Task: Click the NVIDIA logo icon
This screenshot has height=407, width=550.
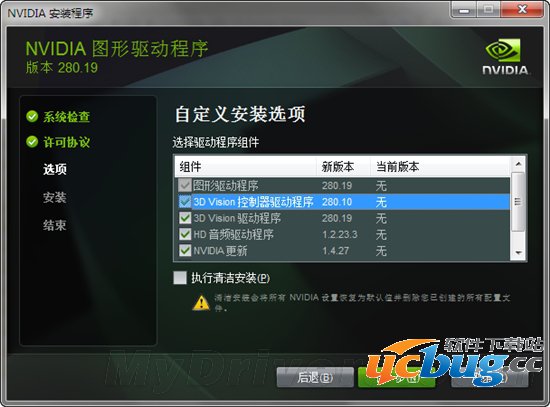Action: pos(505,56)
